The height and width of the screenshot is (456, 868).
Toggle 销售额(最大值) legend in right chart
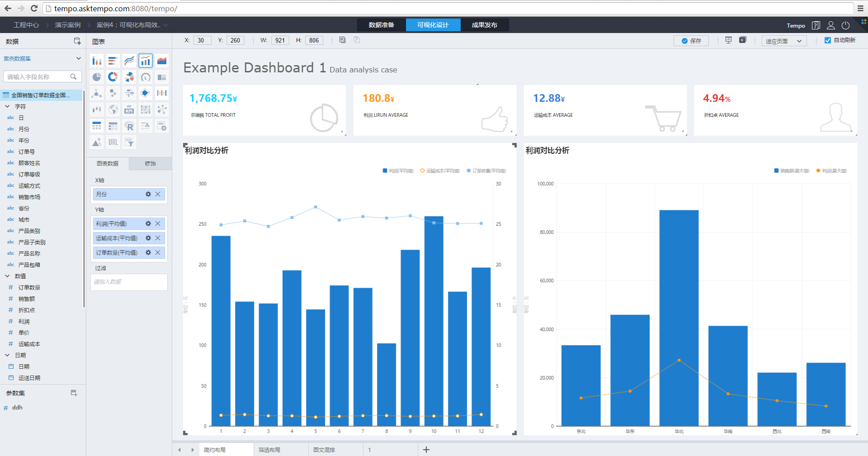click(792, 171)
